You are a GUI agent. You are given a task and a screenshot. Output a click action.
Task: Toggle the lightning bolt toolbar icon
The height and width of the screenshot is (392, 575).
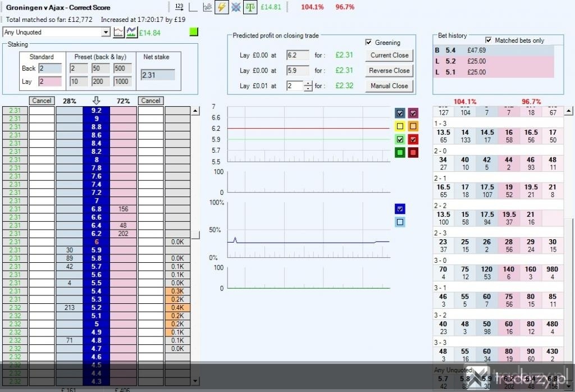[221, 7]
